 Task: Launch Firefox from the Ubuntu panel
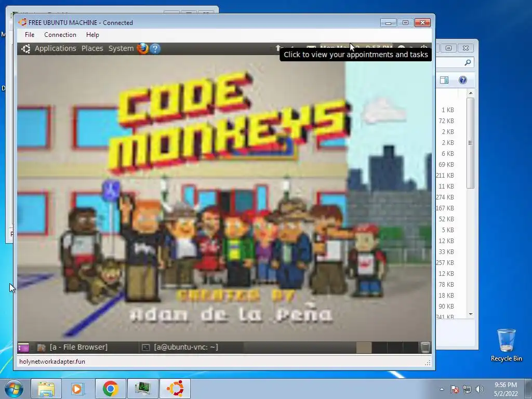click(142, 48)
